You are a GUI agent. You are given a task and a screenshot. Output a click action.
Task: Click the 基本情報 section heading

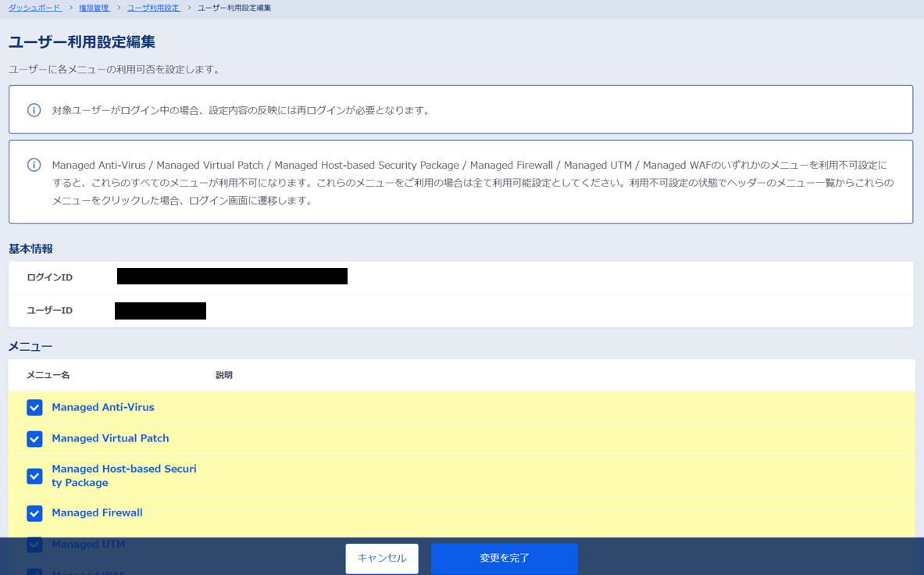pos(30,248)
